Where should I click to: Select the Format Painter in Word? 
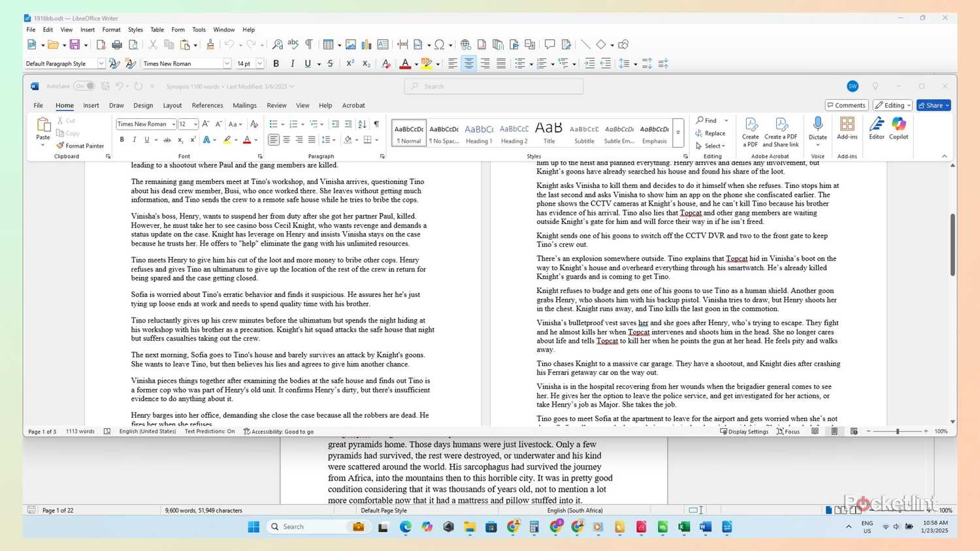tap(80, 146)
